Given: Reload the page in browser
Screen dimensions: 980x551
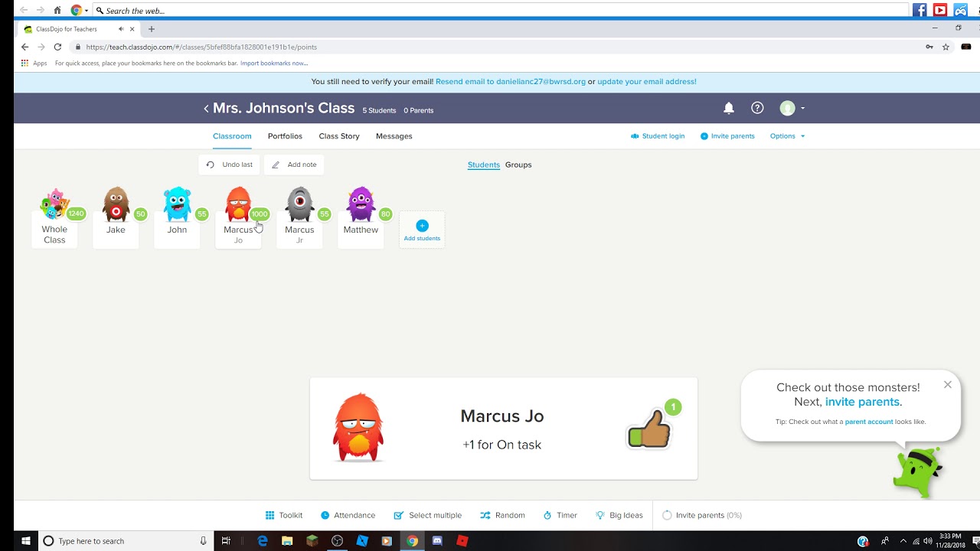Looking at the screenshot, I should (57, 47).
